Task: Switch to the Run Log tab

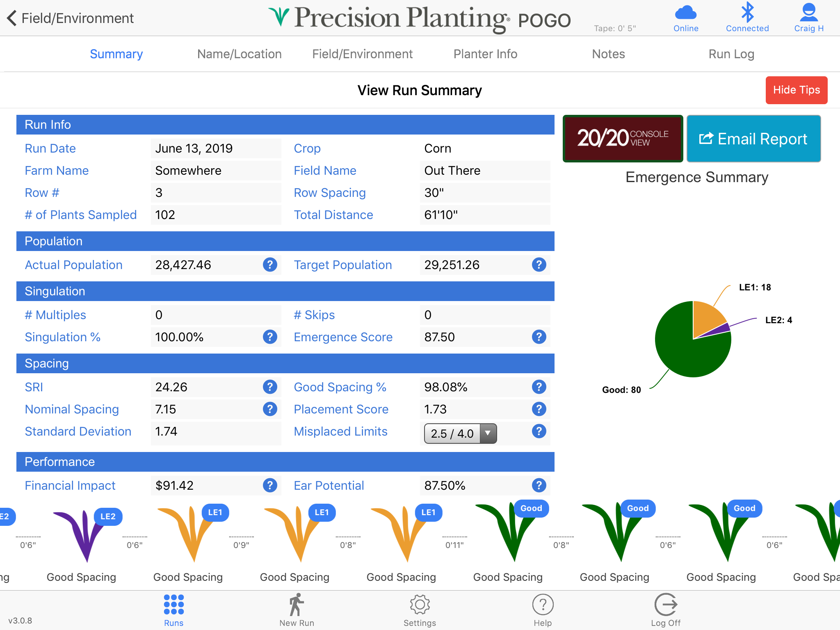Action: (731, 54)
